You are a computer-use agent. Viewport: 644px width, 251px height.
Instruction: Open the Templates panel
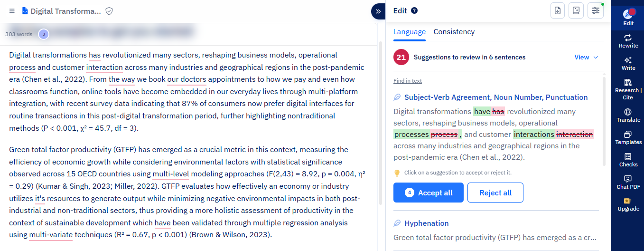628,138
